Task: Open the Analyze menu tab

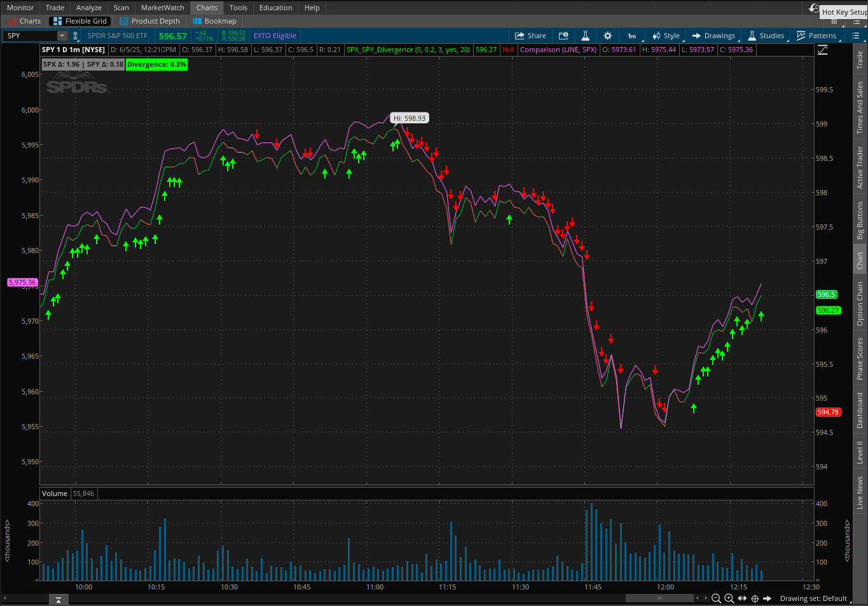Action: point(89,8)
